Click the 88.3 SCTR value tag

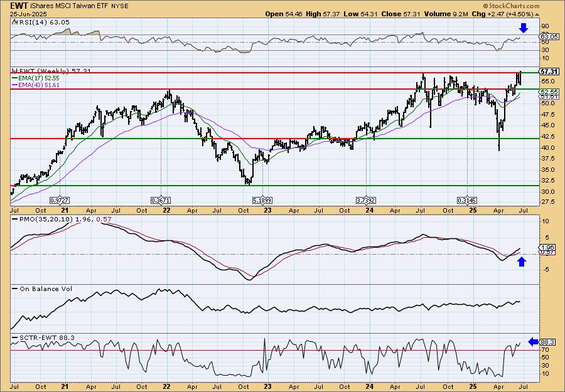click(x=547, y=342)
